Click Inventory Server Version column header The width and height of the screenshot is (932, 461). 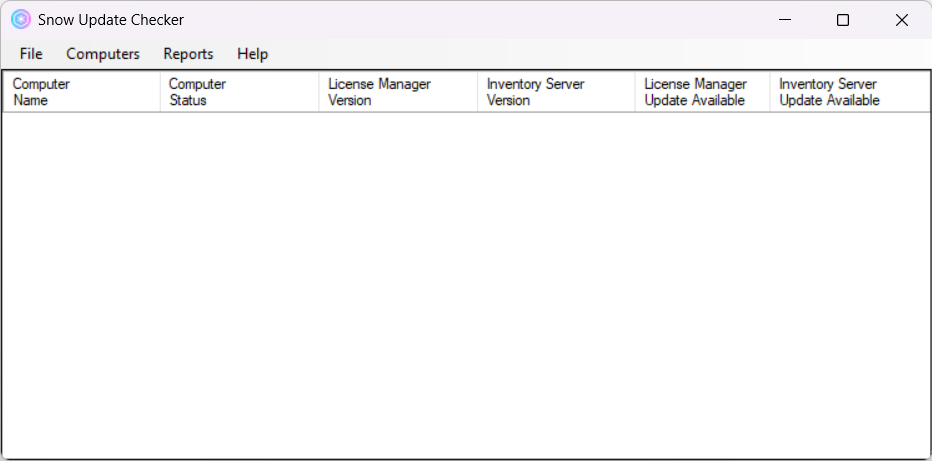[555, 92]
